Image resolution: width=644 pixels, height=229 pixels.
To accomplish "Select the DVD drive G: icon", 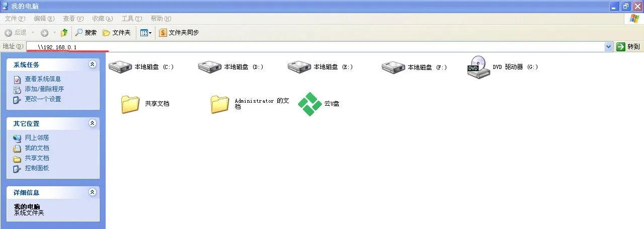I will [x=478, y=66].
